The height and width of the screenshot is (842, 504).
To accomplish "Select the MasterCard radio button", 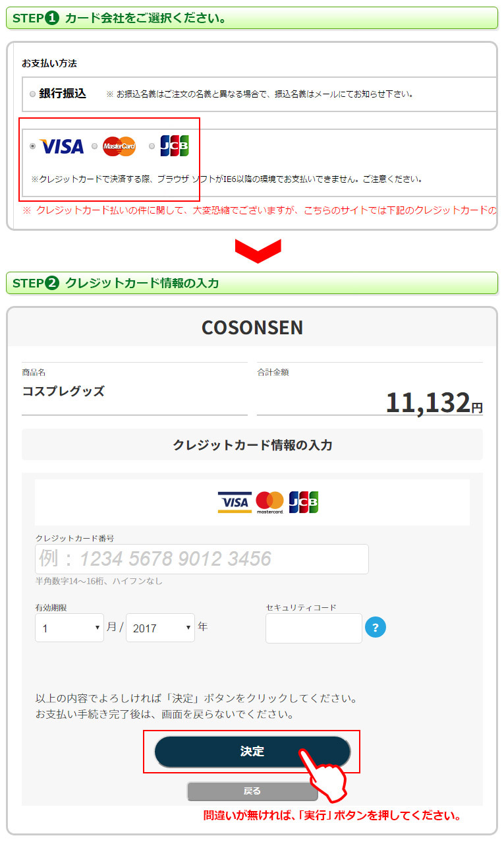I will 95,146.
